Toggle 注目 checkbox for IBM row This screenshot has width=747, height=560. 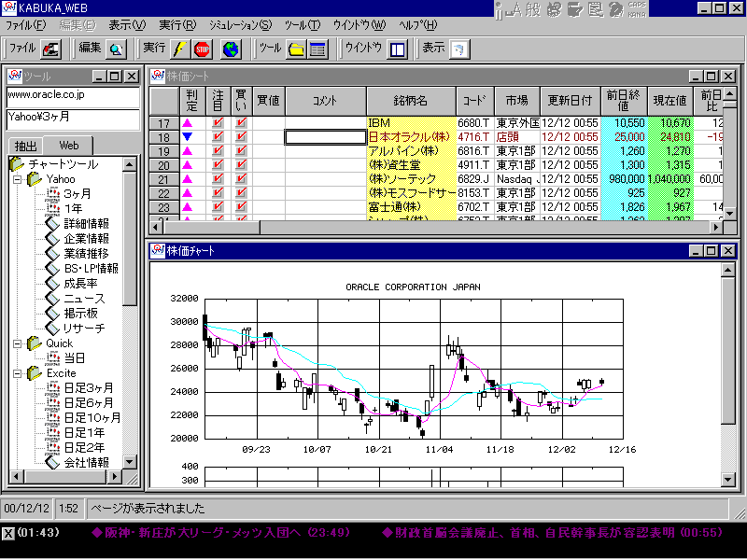(x=218, y=123)
